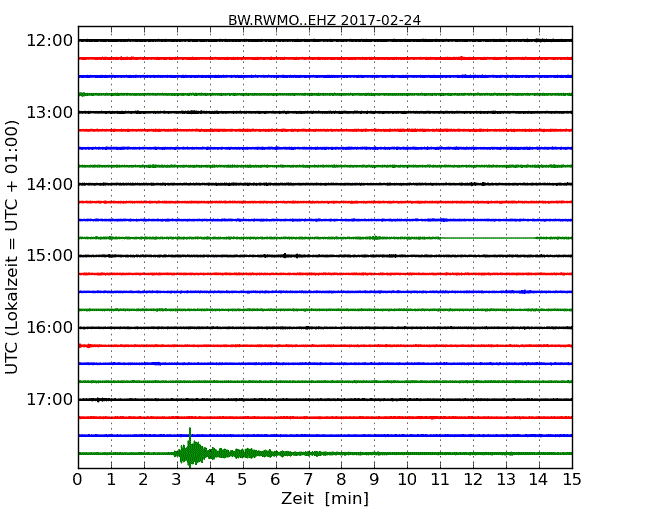Click the x-axis tick label 7
The image size is (650, 520).
pyautogui.click(x=308, y=480)
